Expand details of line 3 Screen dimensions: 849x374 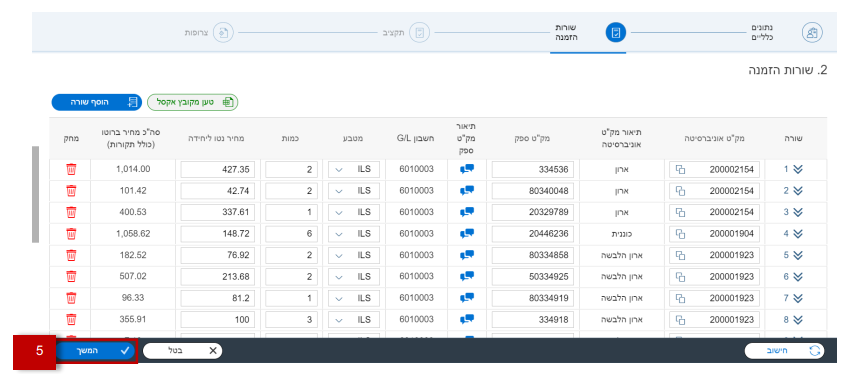[x=798, y=212]
